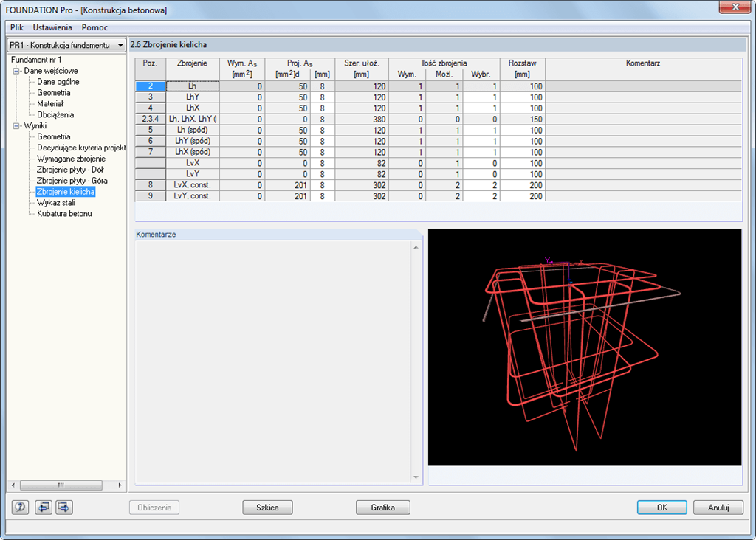Select Wymagane zbrojenie tree item
This screenshot has height=540, width=756.
(x=71, y=159)
